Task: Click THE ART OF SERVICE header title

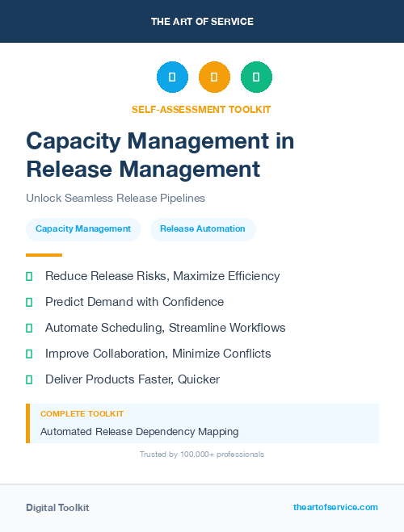Action: click(x=202, y=22)
